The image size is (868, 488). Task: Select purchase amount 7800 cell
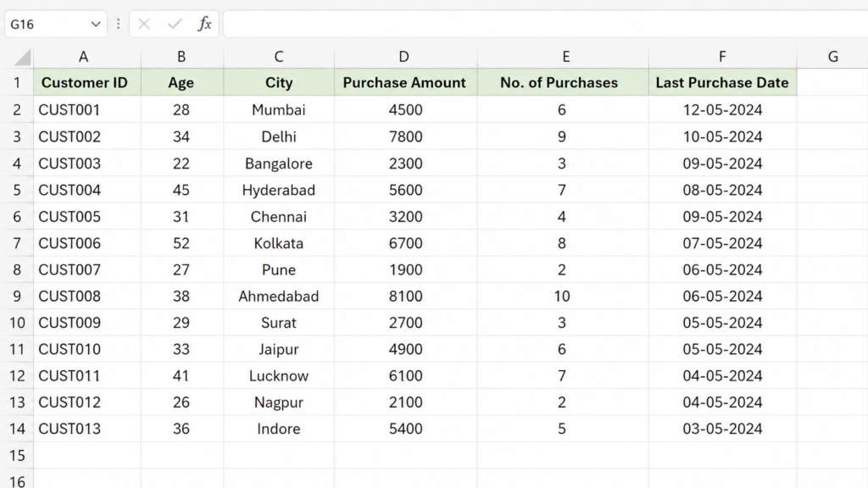[x=406, y=136]
